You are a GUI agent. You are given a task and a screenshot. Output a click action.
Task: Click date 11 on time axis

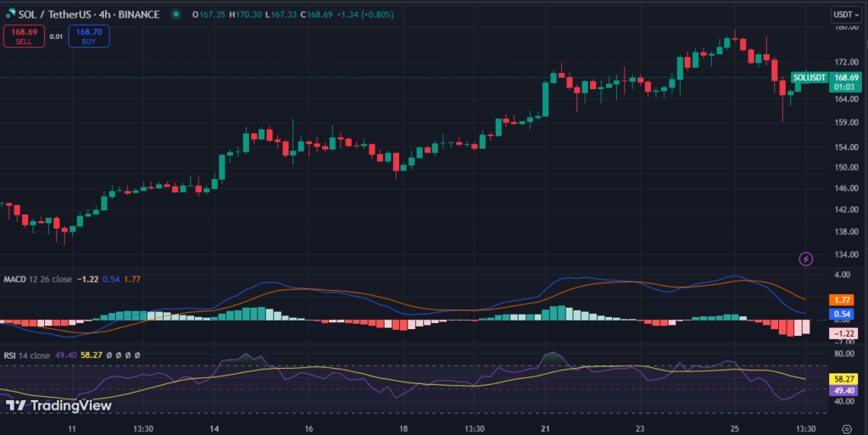pyautogui.click(x=71, y=429)
